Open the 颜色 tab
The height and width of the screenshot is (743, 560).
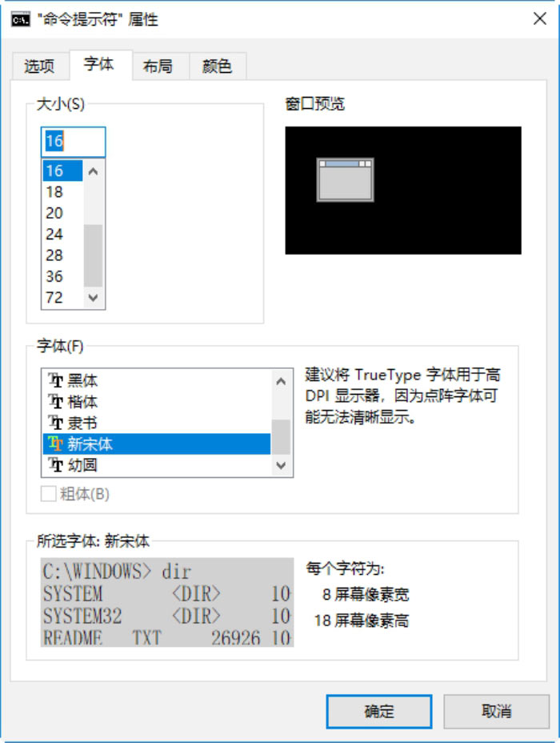pos(218,66)
